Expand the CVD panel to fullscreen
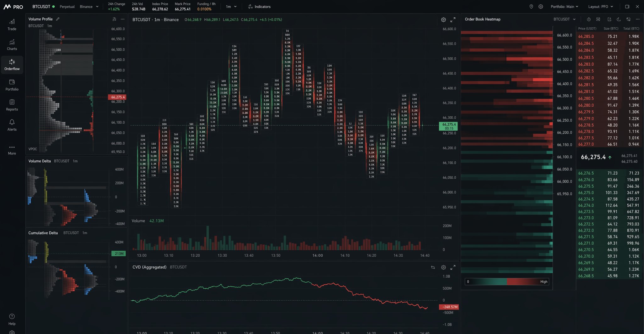The height and width of the screenshot is (334, 644). [x=453, y=267]
